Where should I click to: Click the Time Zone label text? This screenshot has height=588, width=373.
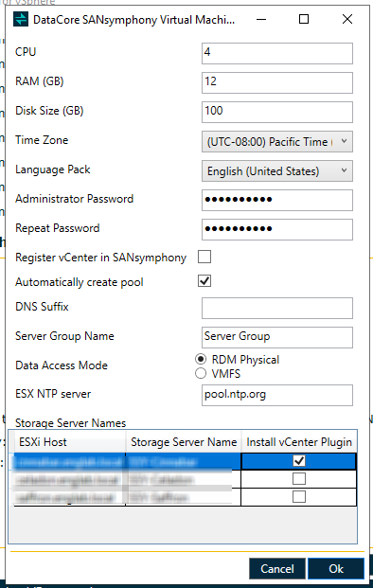pyautogui.click(x=42, y=140)
